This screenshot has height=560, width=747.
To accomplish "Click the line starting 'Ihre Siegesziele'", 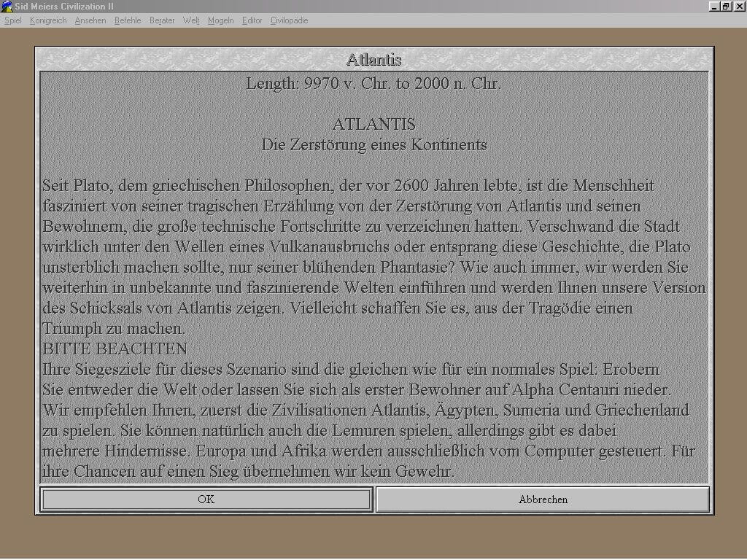I will pos(351,370).
